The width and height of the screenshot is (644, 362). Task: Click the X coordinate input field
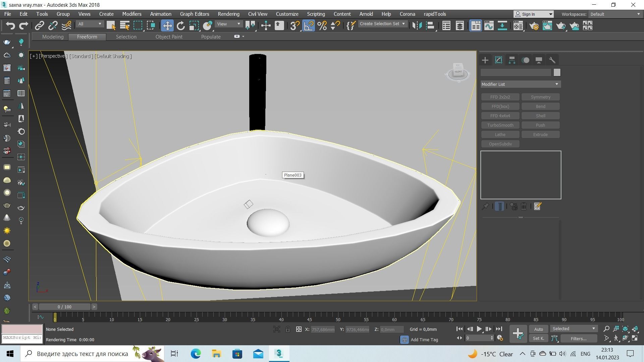point(323,329)
